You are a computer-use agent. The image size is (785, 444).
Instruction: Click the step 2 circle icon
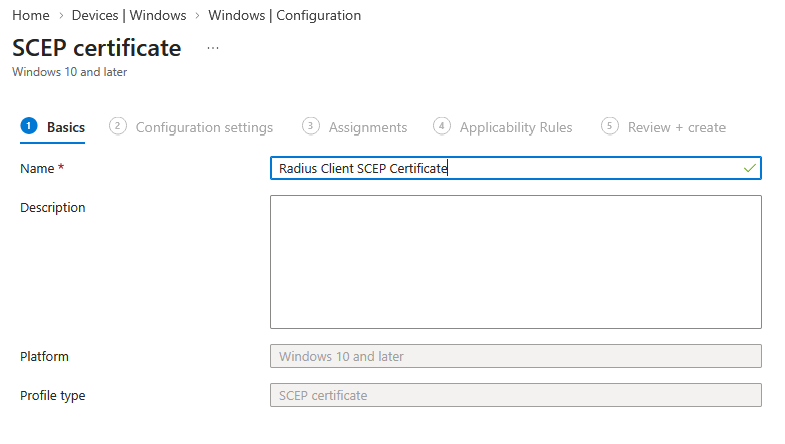pos(118,126)
